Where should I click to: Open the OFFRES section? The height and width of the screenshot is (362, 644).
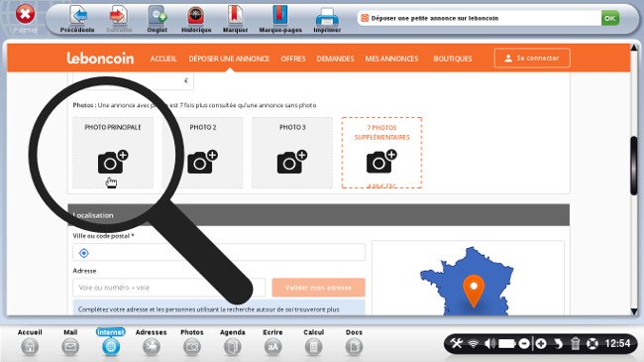pos(293,59)
